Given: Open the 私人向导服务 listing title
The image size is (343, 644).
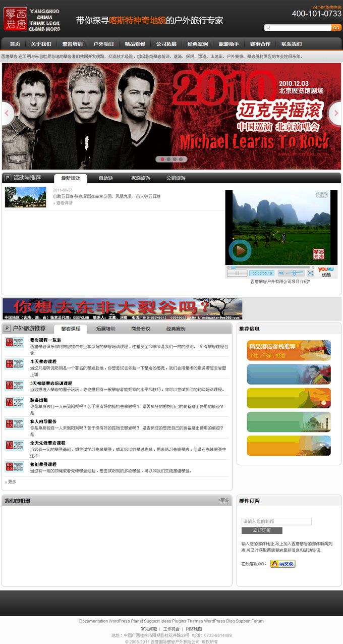Looking at the screenshot, I should [43, 421].
